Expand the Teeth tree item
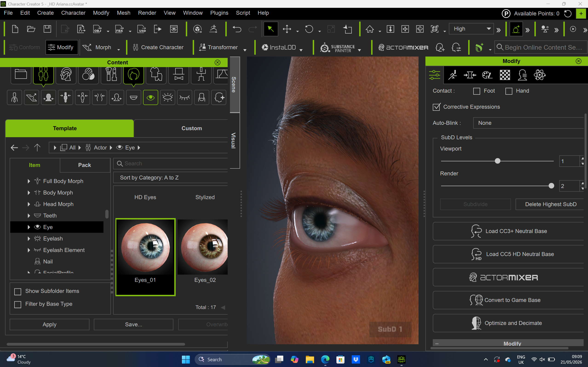 click(29, 216)
